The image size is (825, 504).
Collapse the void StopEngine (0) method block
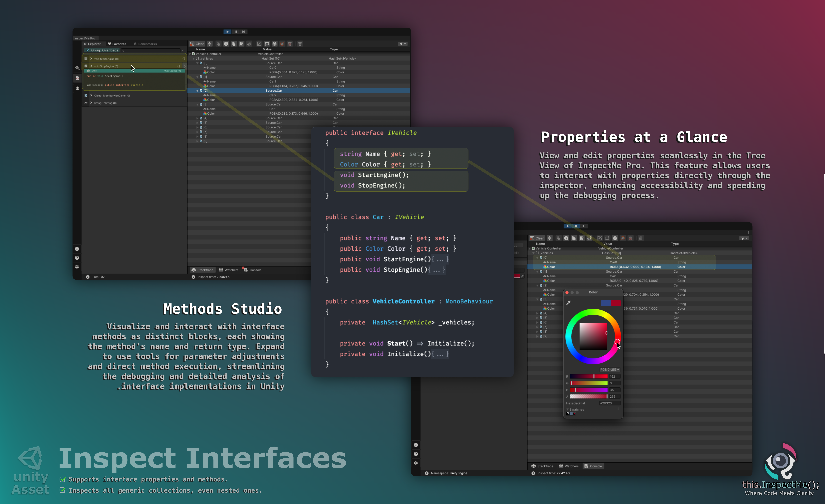91,66
